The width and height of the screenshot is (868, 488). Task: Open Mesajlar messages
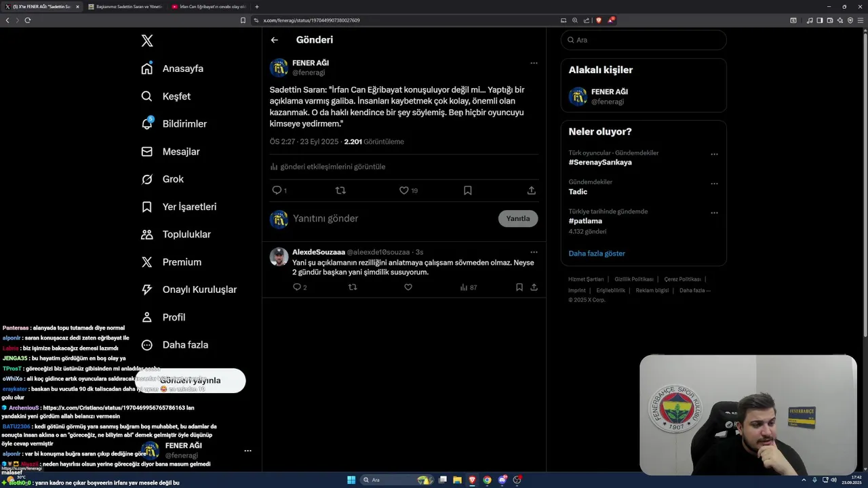pyautogui.click(x=170, y=152)
